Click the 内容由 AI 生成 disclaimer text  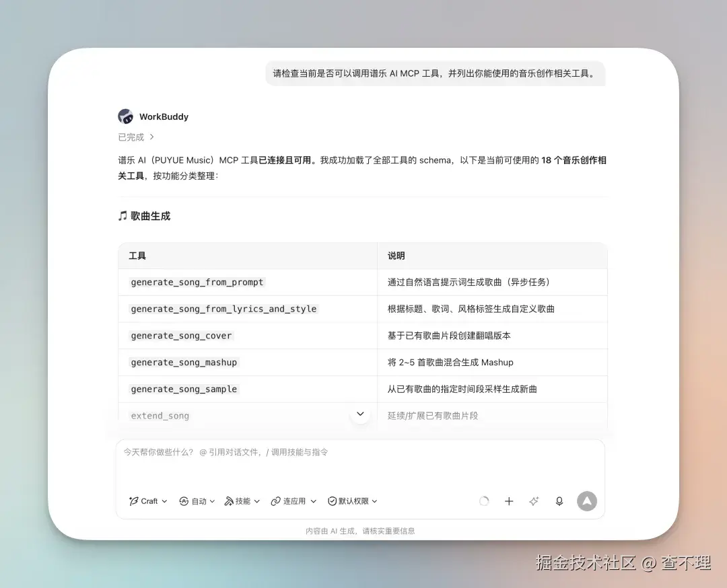click(x=359, y=531)
